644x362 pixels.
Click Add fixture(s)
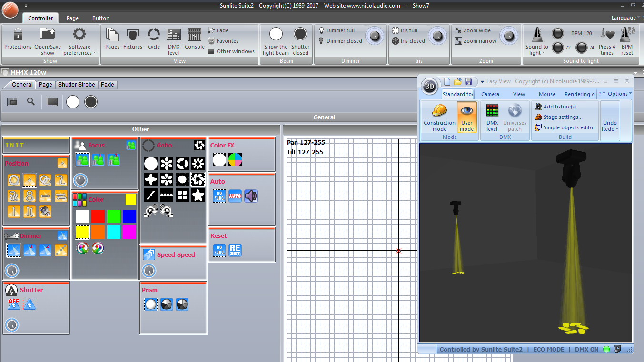coord(555,107)
